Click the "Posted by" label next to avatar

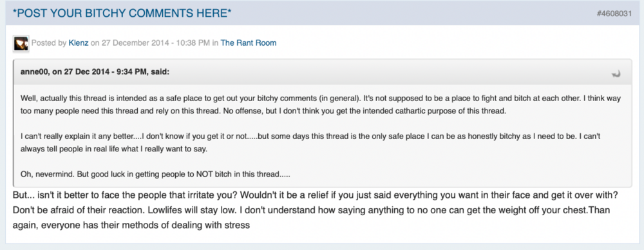[49, 43]
